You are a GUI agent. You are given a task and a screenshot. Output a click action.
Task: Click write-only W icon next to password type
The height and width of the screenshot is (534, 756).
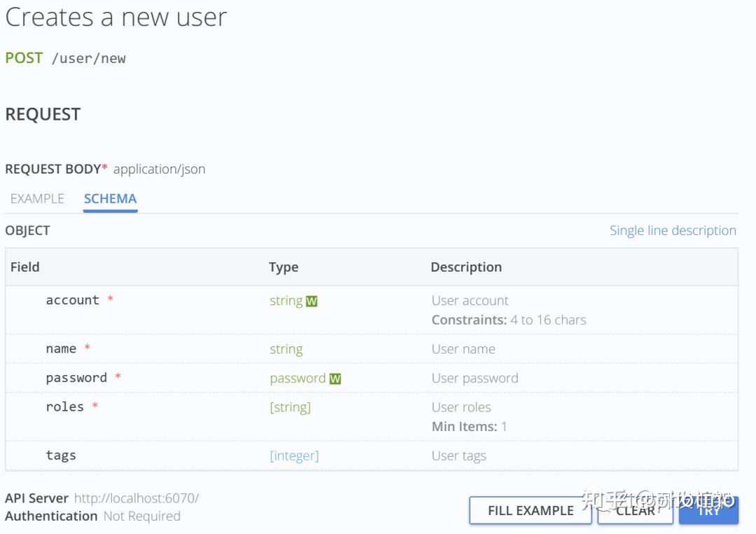(x=335, y=379)
